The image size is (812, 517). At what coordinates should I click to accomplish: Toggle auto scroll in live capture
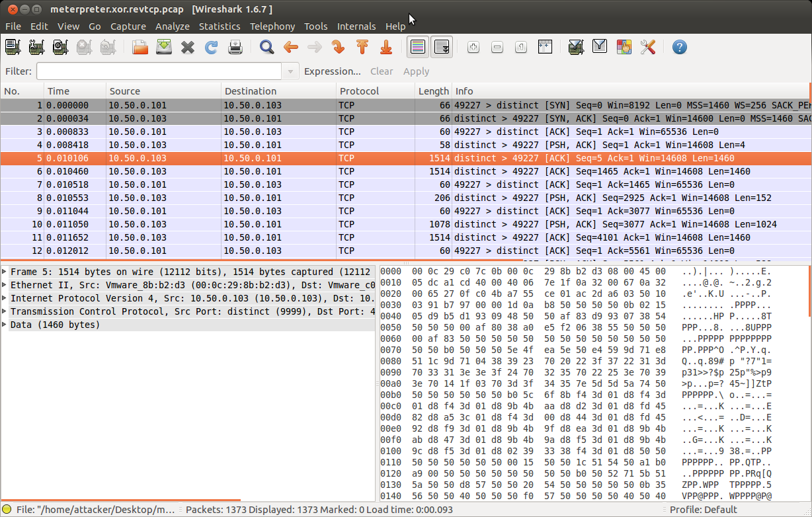point(441,47)
